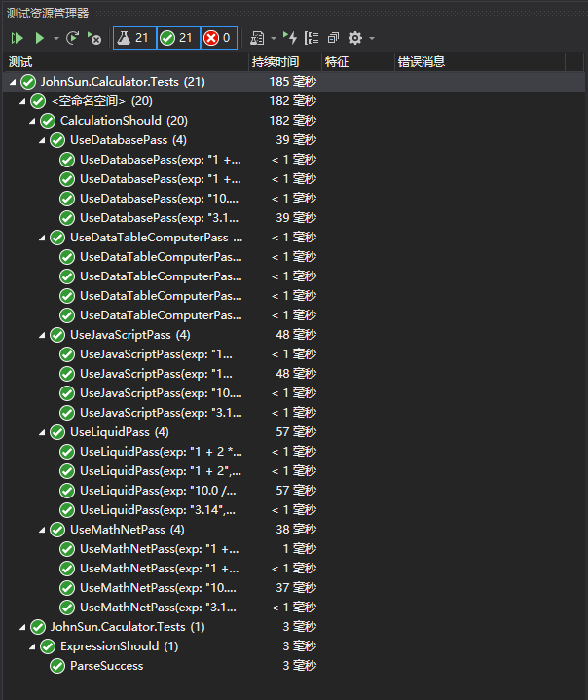Open the dropdown arrow beside the Run button

(x=55, y=38)
